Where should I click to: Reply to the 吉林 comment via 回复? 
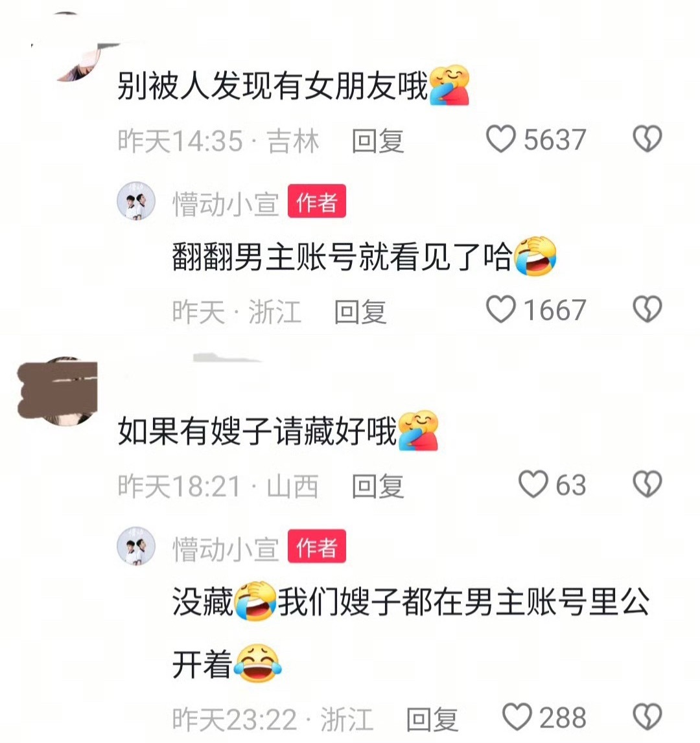[377, 141]
